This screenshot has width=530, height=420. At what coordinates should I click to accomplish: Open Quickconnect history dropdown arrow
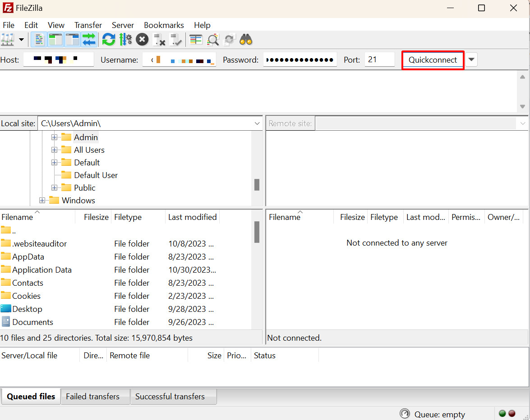(471, 60)
